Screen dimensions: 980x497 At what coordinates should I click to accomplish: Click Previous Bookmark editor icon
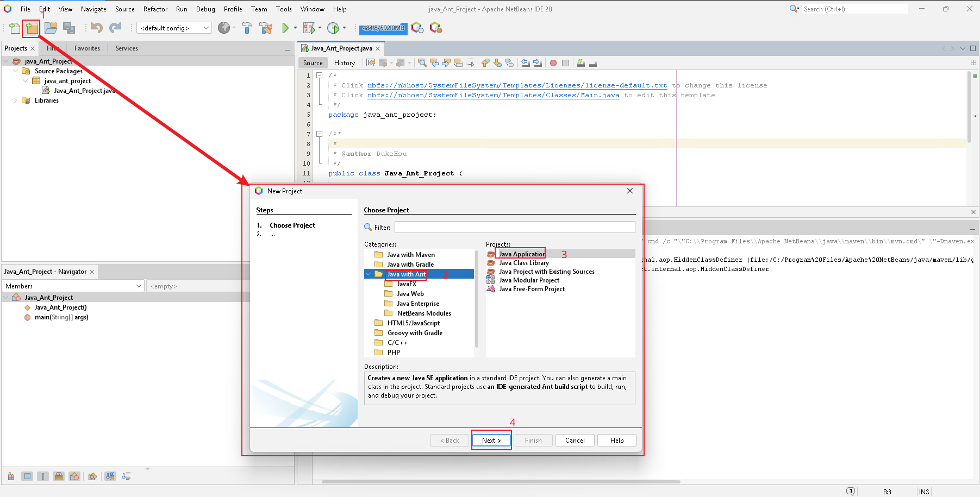pyautogui.click(x=485, y=63)
